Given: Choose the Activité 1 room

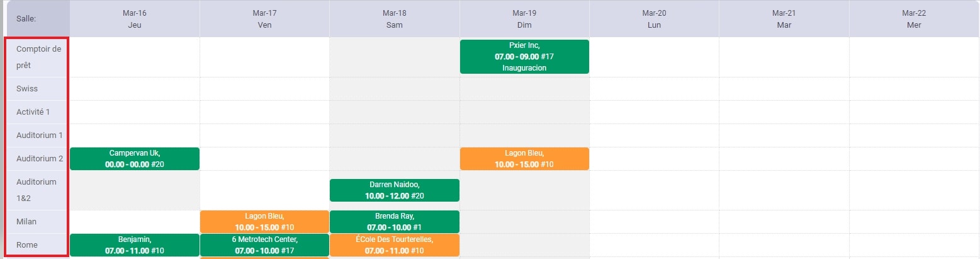Looking at the screenshot, I should (38, 112).
